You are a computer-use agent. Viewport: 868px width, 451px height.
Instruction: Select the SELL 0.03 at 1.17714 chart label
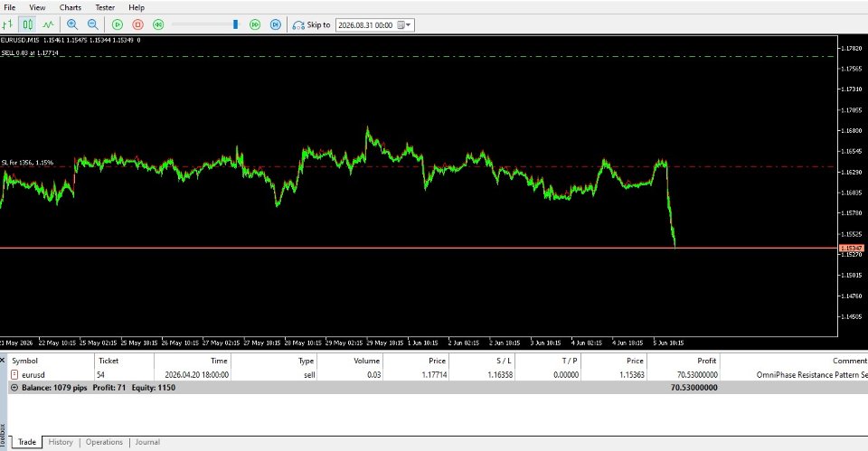30,53
